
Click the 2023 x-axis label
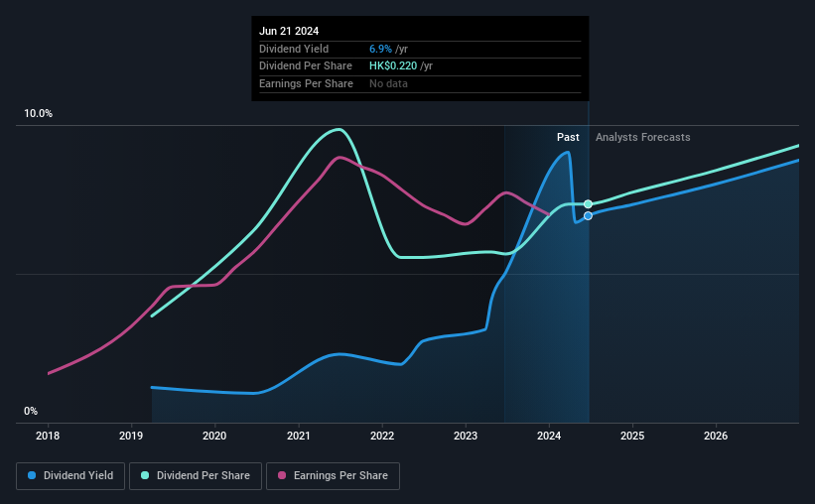pos(466,436)
